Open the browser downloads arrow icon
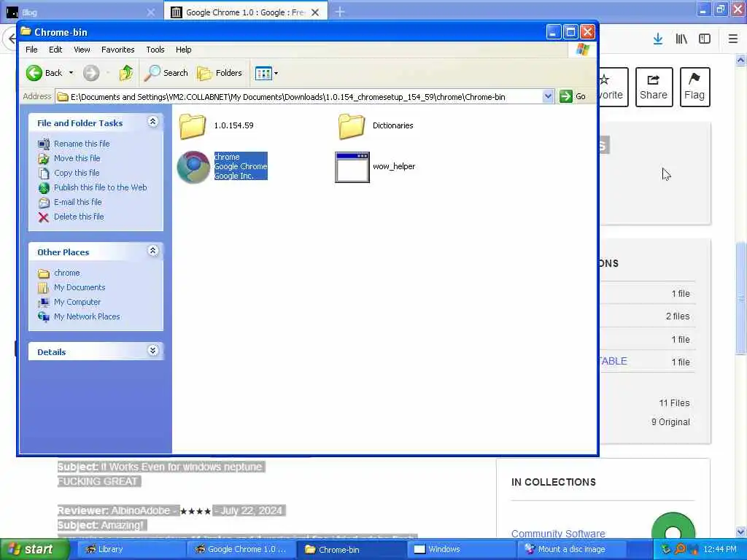The height and width of the screenshot is (560, 747). (x=658, y=39)
